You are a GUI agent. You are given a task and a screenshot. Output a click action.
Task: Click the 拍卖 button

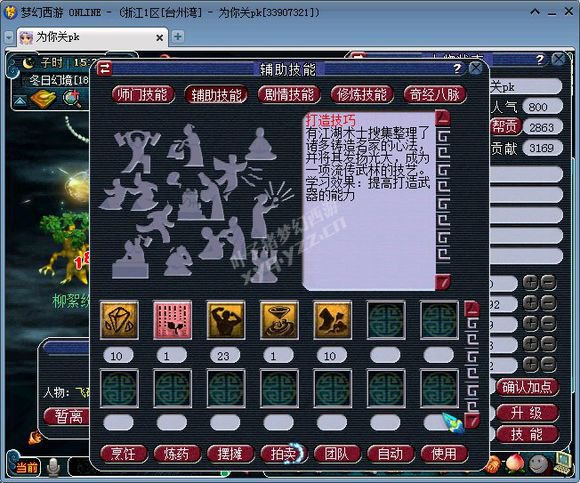coord(284,454)
